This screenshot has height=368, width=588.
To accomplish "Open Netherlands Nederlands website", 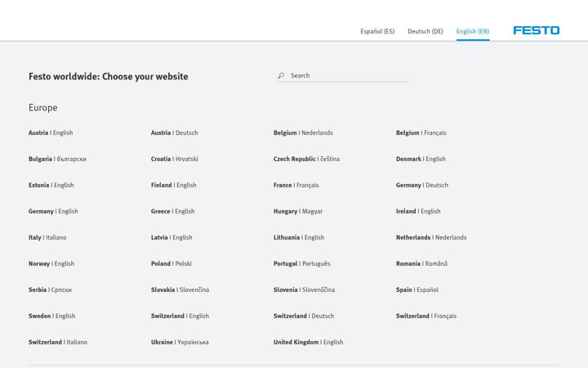I will (431, 237).
